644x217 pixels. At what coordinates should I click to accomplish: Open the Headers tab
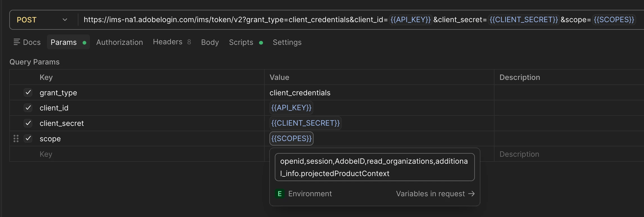coord(168,42)
